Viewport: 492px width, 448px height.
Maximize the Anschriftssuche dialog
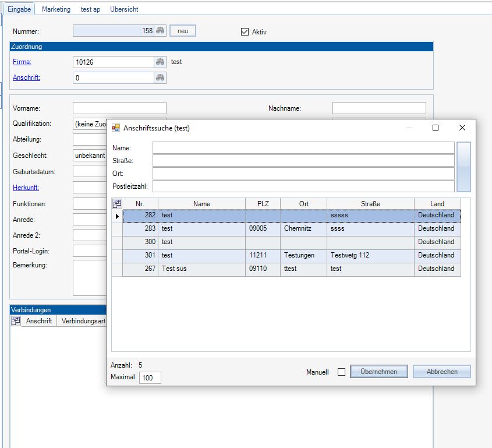[x=436, y=128]
